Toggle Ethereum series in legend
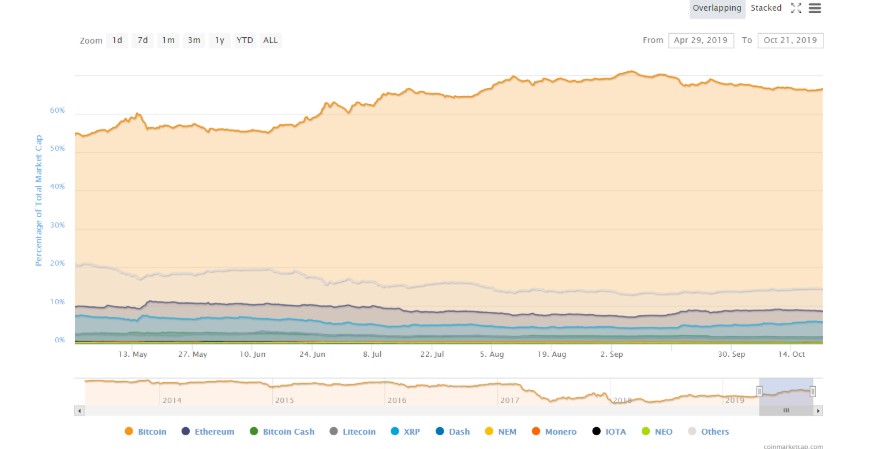870x449 pixels. tap(208, 432)
